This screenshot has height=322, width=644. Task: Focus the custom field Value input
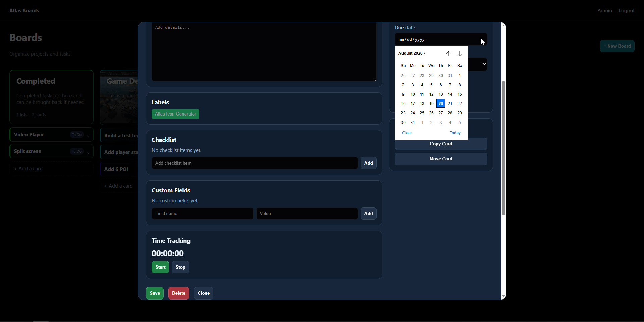[307, 214]
